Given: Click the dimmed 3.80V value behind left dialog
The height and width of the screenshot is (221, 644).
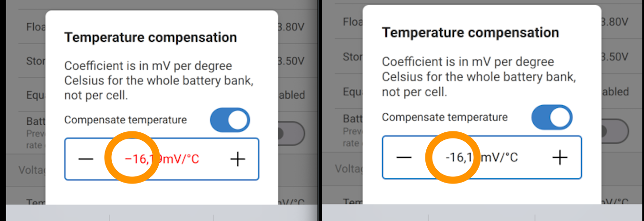Looking at the screenshot, I should (x=291, y=27).
